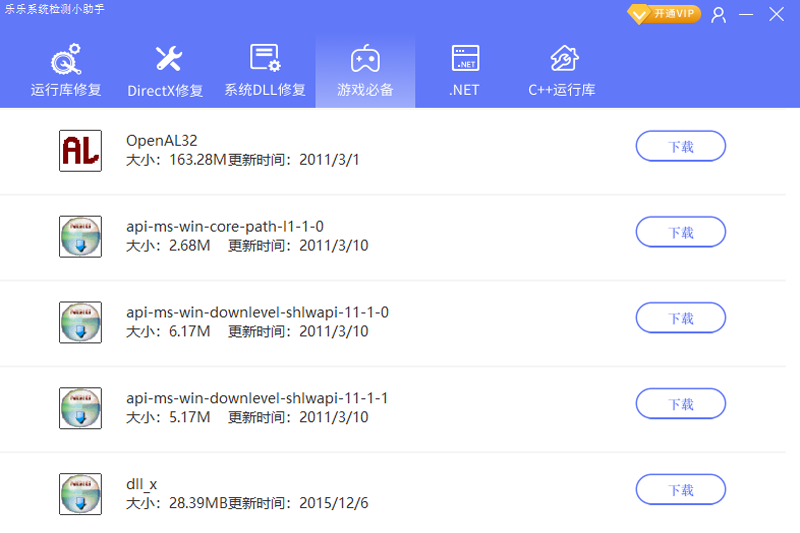Select the api-ms-win-downlevel-shlwapi-11-1-0 title
Screen dimensions: 800x533
click(x=258, y=312)
